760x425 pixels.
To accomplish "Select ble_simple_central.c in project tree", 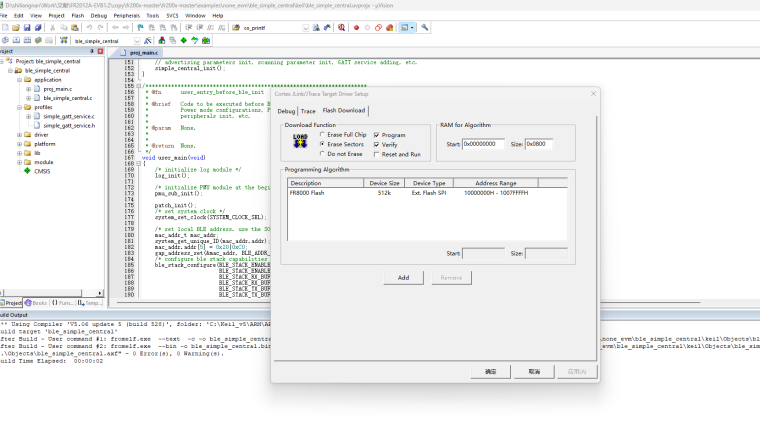I will click(63, 98).
